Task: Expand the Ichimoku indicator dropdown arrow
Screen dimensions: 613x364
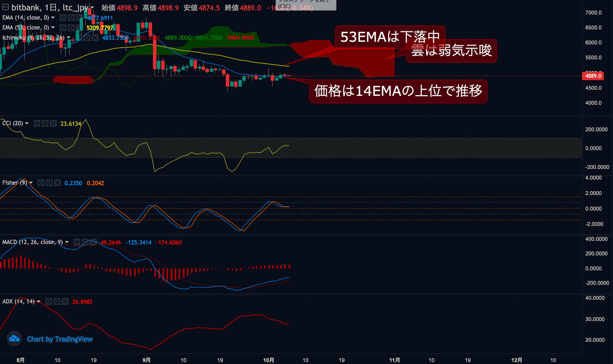Action: (x=69, y=38)
